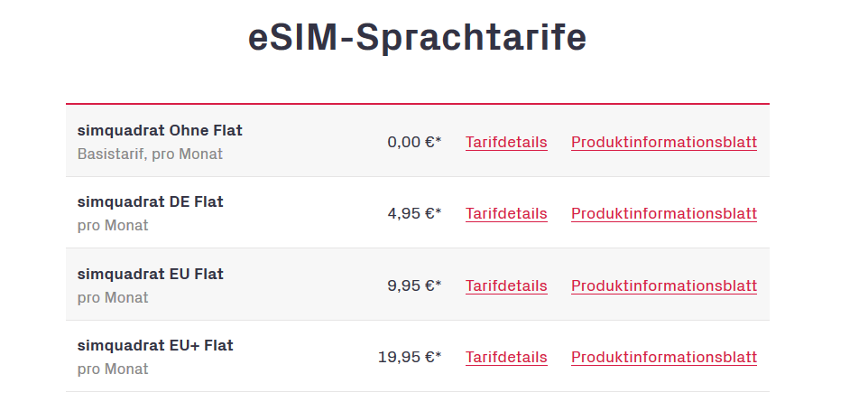The image size is (868, 402).
Task: Click pro Monat under simquadrat DE Flat
Action: tap(113, 226)
